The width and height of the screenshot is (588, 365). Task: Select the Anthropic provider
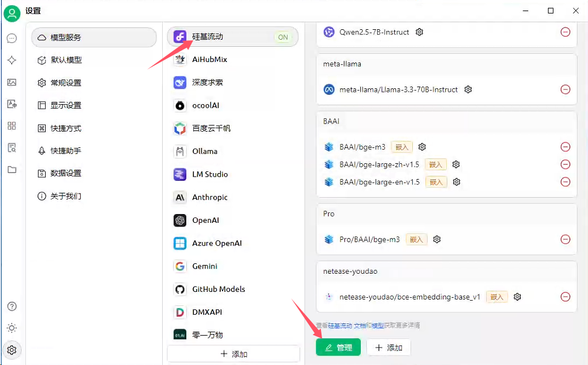point(233,197)
